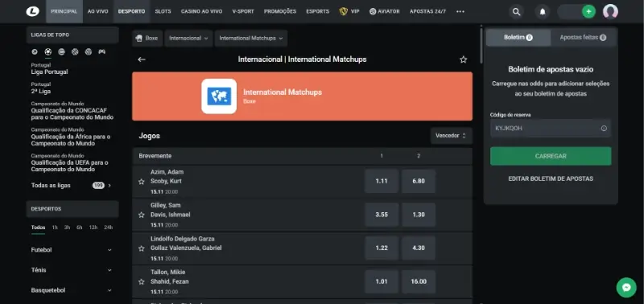Open the Liga Portugal league
Image resolution: width=644 pixels, height=304 pixels.
pos(50,72)
